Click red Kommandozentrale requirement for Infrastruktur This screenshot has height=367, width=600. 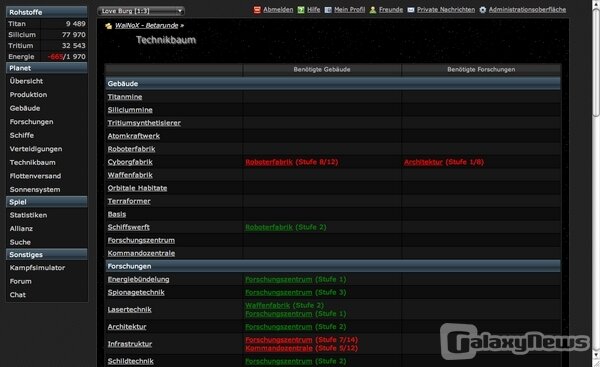point(279,348)
